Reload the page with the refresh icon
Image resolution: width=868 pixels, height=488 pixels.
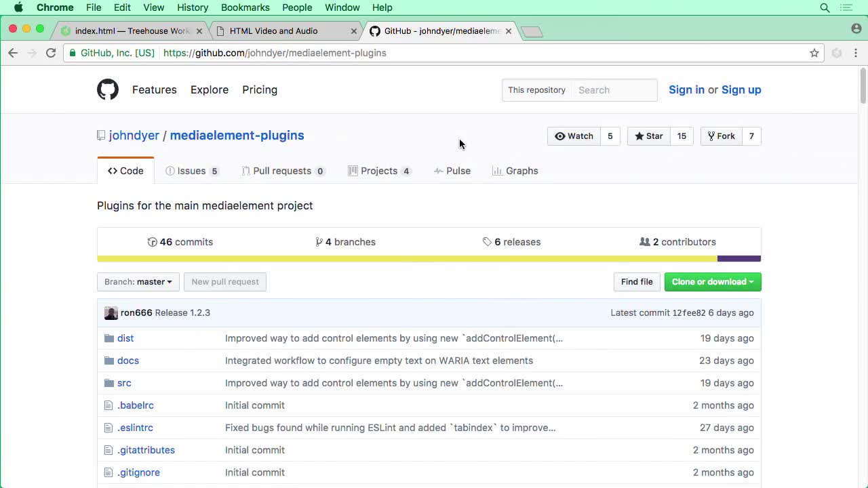(51, 53)
